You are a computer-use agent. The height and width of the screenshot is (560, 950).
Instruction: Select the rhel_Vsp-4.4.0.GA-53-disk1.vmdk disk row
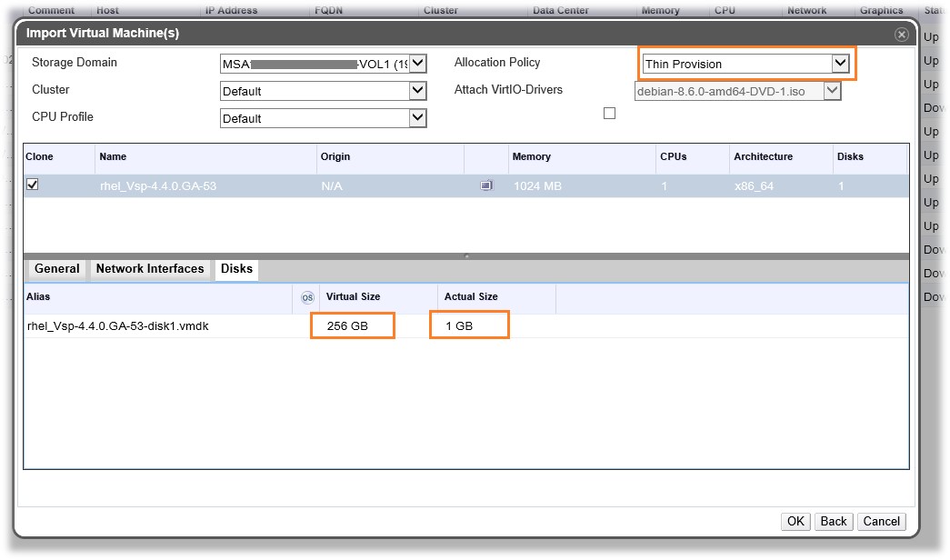click(118, 325)
